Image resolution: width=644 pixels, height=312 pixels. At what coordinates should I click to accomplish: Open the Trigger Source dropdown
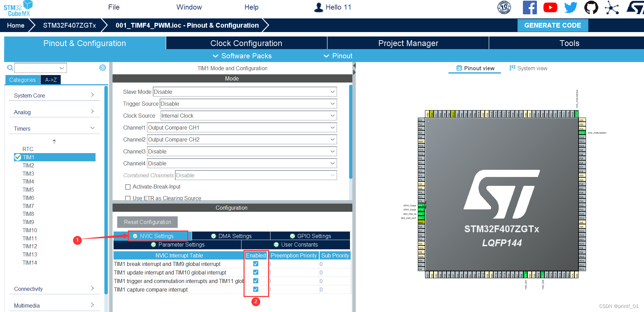click(248, 104)
